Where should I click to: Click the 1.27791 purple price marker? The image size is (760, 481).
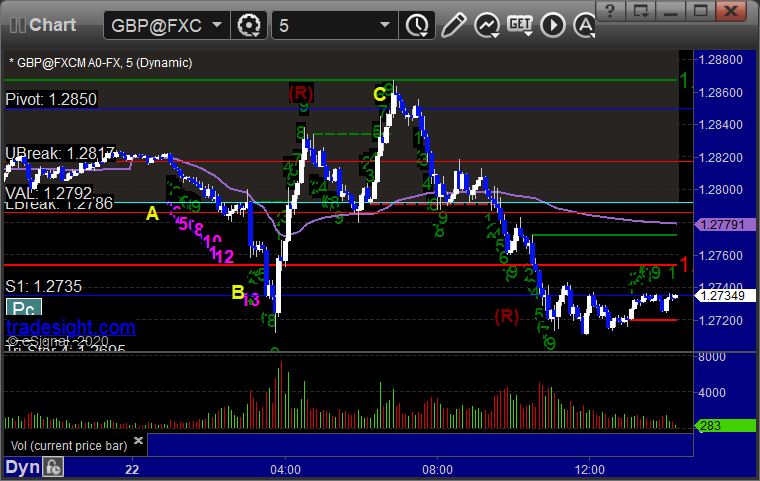point(725,224)
